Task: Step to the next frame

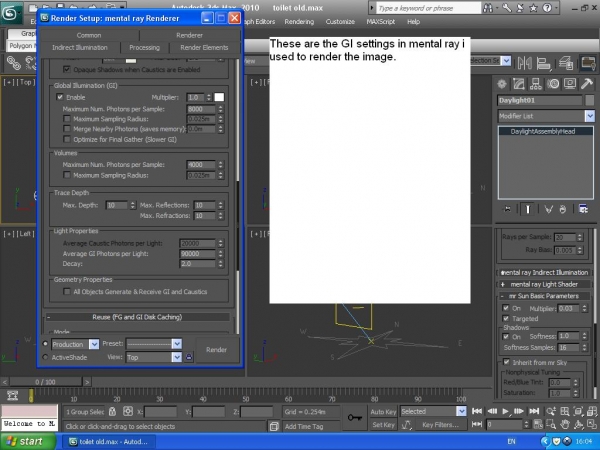Action: click(519, 411)
